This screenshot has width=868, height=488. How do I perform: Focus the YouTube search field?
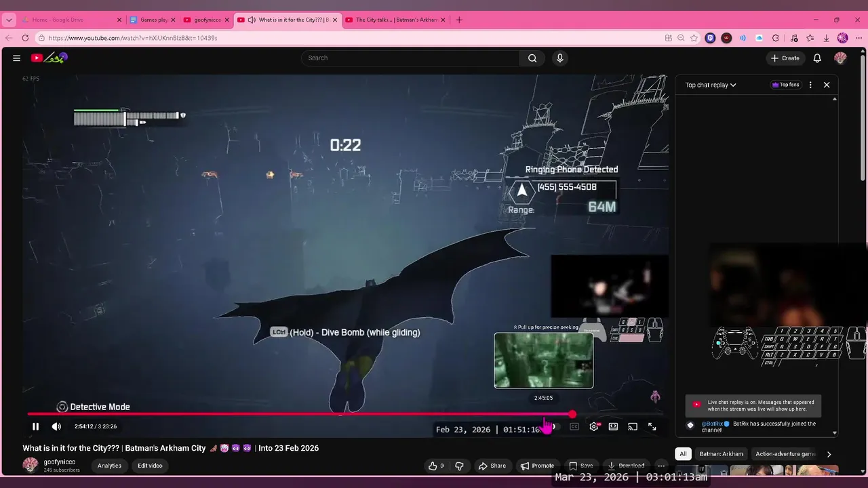tap(412, 58)
